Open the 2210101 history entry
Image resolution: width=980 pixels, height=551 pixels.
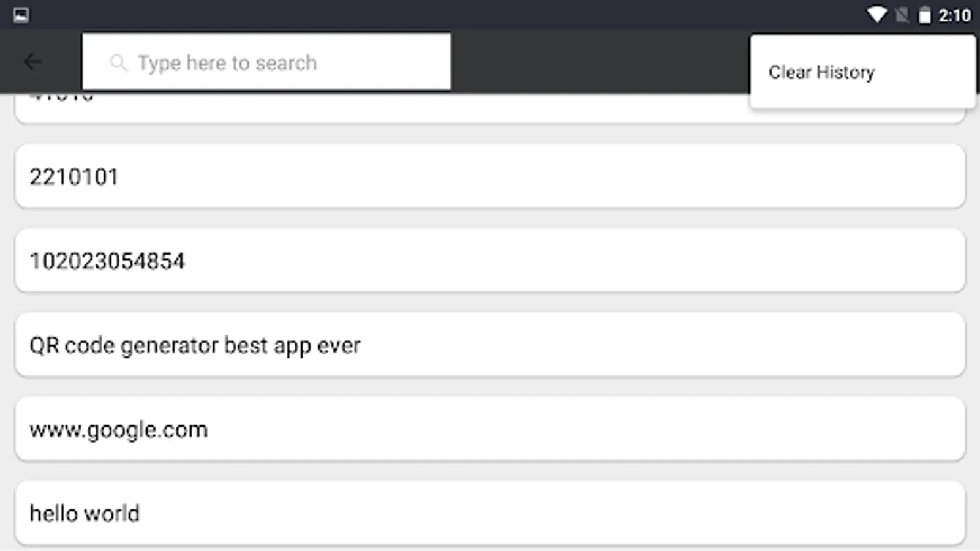pos(490,176)
